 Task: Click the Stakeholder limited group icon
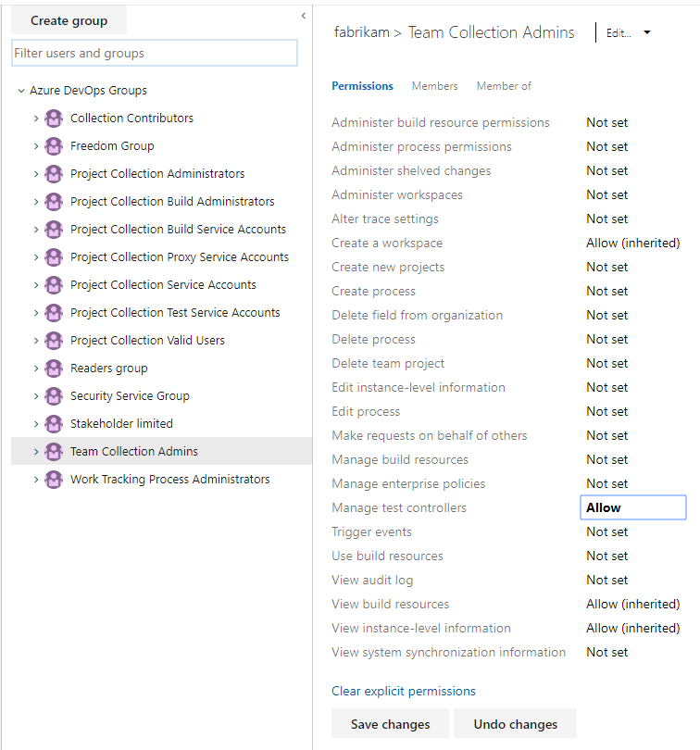(53, 423)
